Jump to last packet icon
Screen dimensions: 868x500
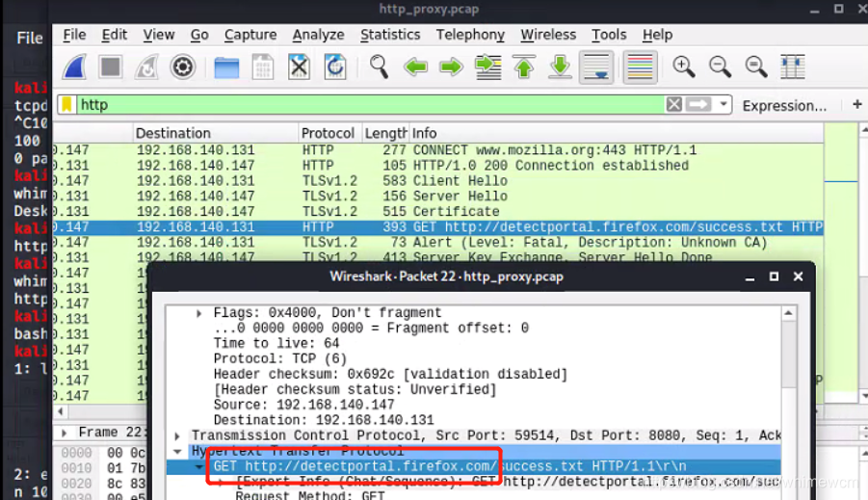(561, 67)
